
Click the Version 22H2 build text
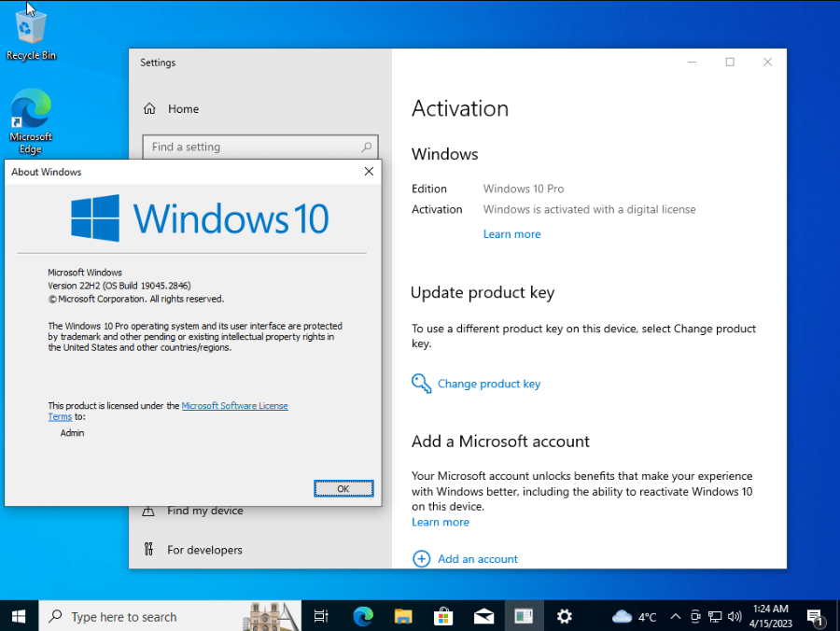click(119, 286)
